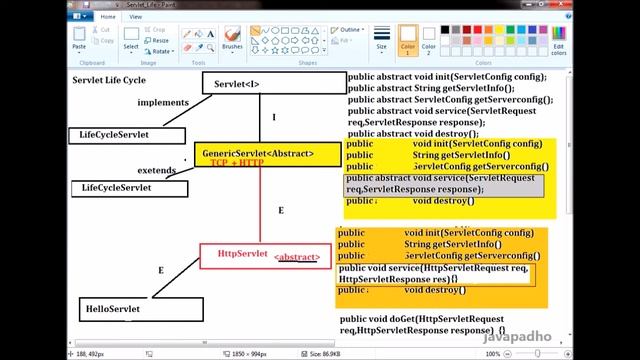This screenshot has width=640, height=360.
Task: Select the Magnifier tool
Action: [211, 48]
